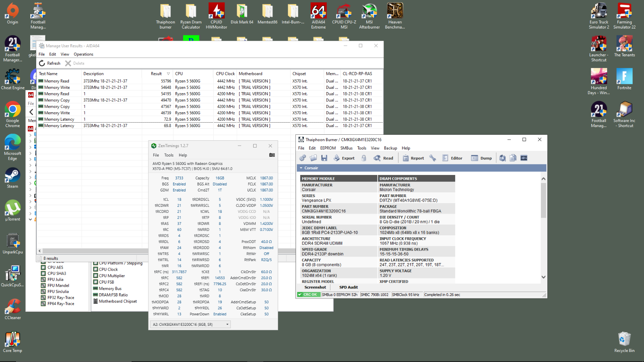Open CPUID HWMonitor desktop shortcut
The height and width of the screenshot is (362, 644).
pos(217,16)
